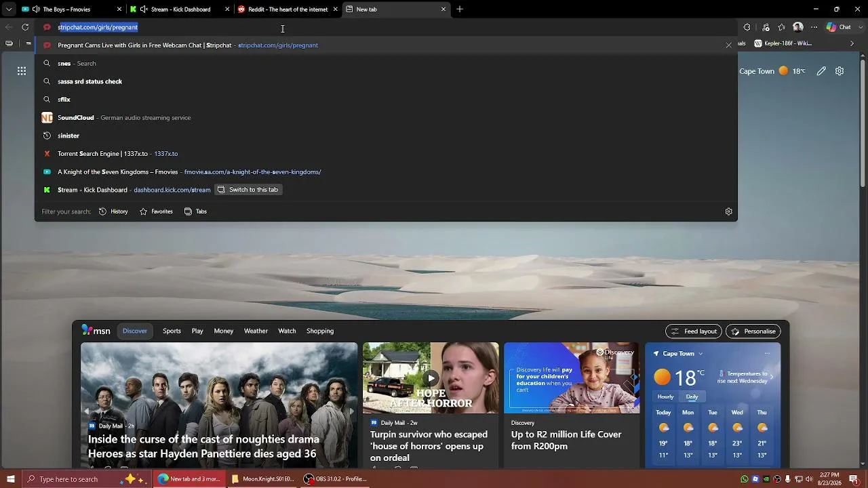Open the Windows Start menu
Image resolution: width=868 pixels, height=488 pixels.
pos(10,479)
